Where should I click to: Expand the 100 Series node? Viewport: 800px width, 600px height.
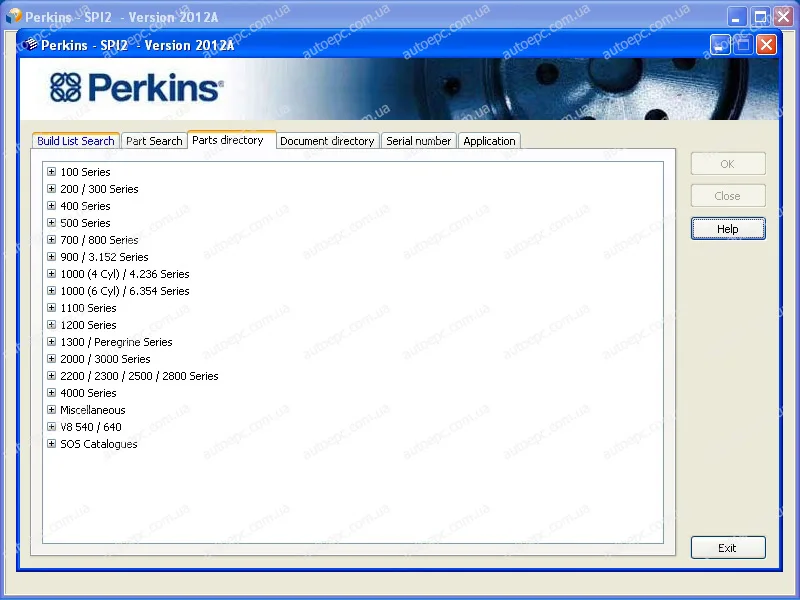(x=52, y=171)
